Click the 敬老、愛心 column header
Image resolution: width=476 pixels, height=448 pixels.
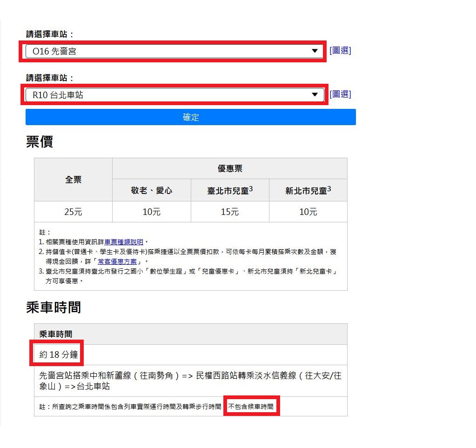click(152, 190)
